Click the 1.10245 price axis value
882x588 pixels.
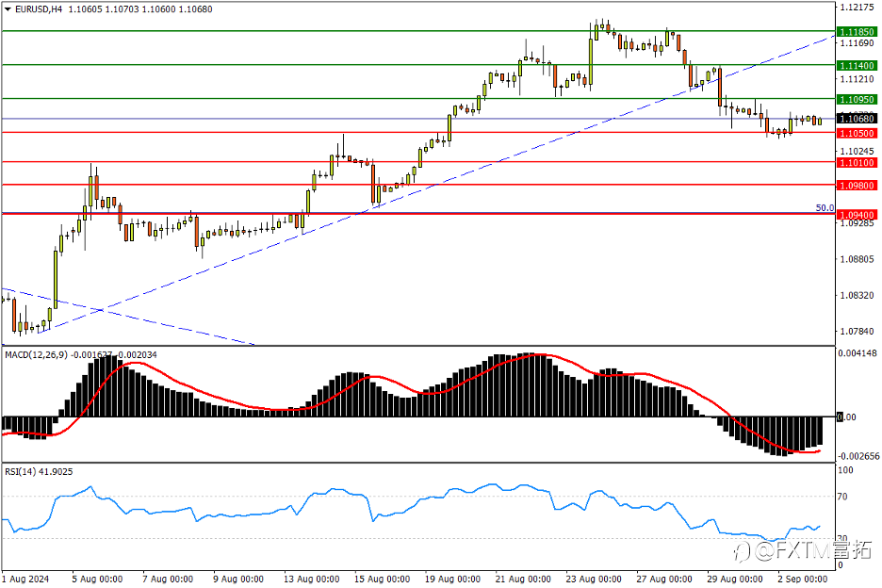(857, 151)
